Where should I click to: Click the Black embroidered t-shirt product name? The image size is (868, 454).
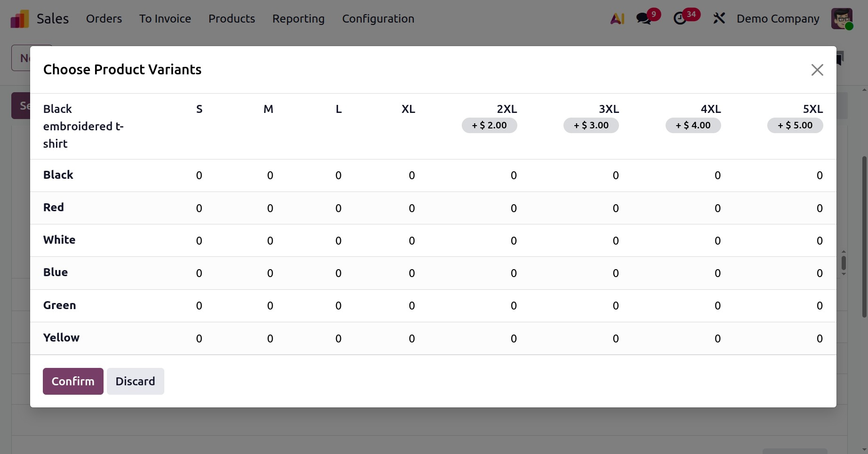click(x=83, y=126)
